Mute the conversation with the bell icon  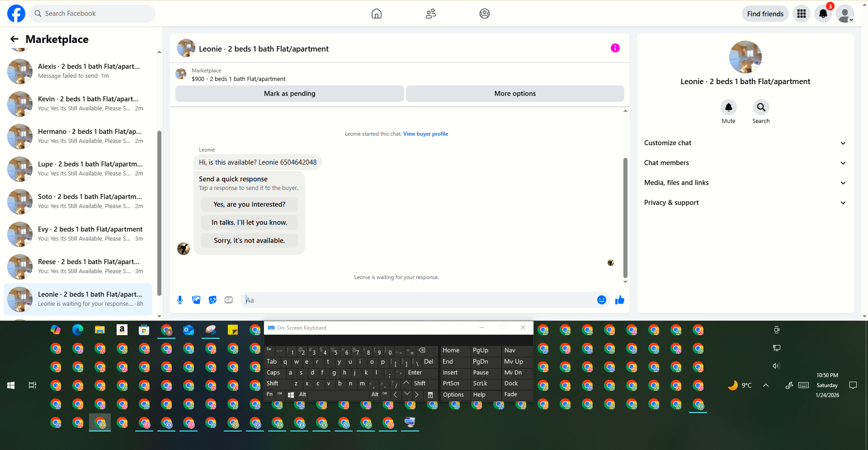tap(729, 108)
